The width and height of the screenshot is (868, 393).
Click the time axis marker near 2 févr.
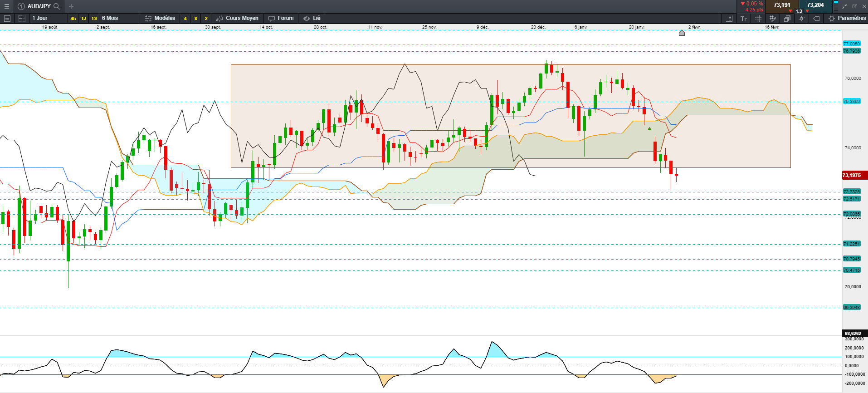tap(682, 33)
